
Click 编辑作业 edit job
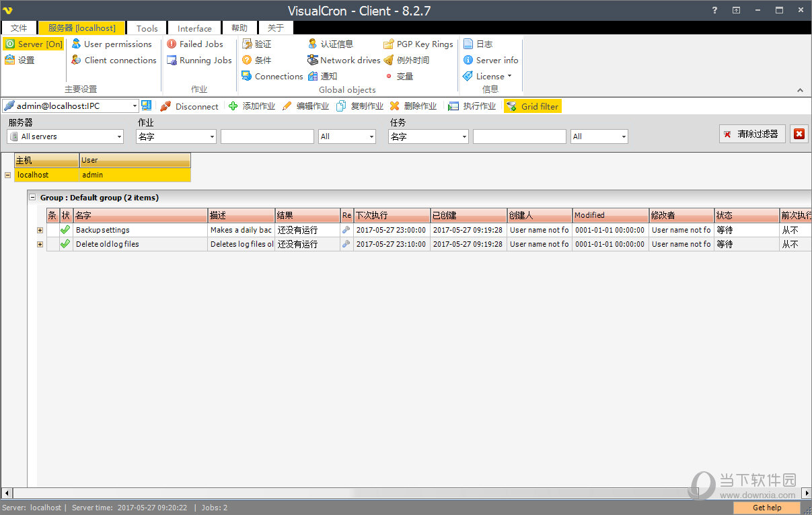pyautogui.click(x=306, y=106)
